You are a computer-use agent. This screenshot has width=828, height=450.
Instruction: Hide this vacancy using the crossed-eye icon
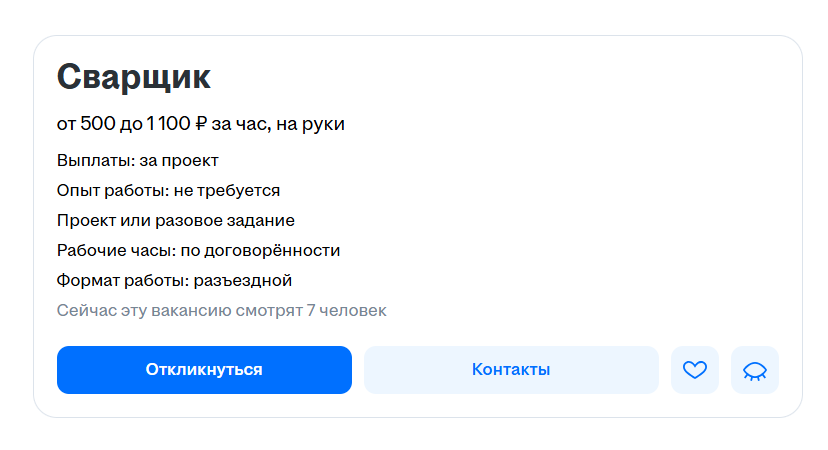pyautogui.click(x=755, y=370)
